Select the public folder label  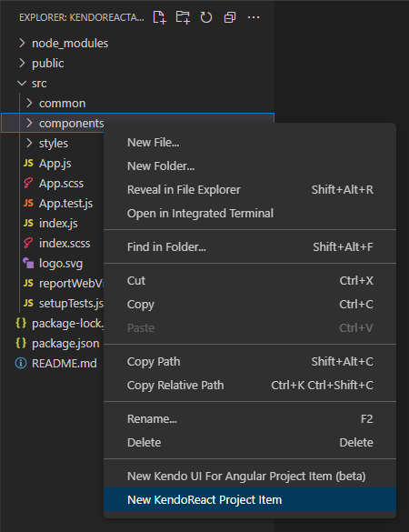pos(48,64)
